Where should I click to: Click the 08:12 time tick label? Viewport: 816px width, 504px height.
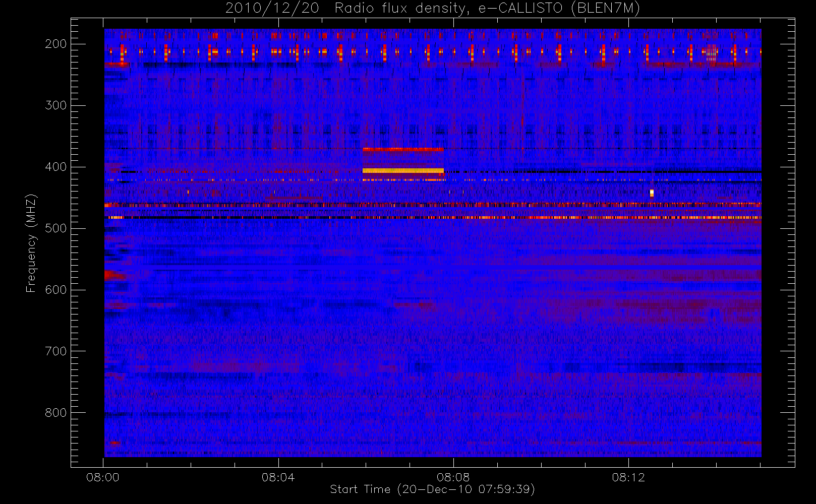coord(628,477)
